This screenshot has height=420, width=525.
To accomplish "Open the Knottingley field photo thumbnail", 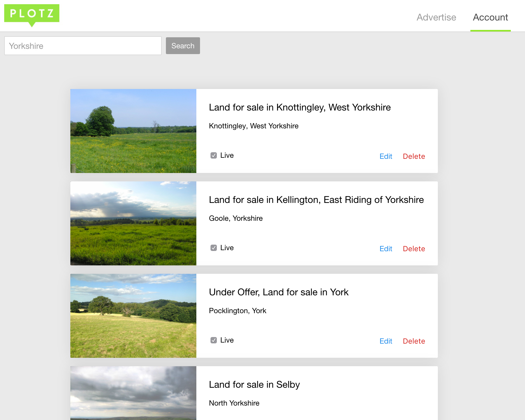I will click(133, 131).
